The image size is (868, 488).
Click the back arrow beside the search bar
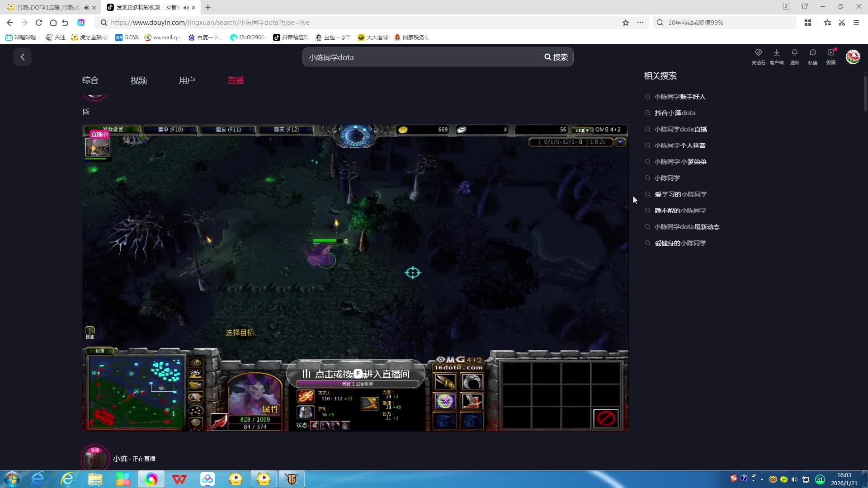pyautogui.click(x=23, y=57)
